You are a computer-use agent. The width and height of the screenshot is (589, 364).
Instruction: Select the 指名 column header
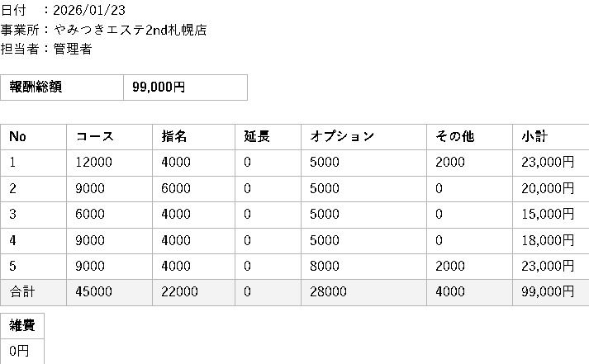click(174, 136)
